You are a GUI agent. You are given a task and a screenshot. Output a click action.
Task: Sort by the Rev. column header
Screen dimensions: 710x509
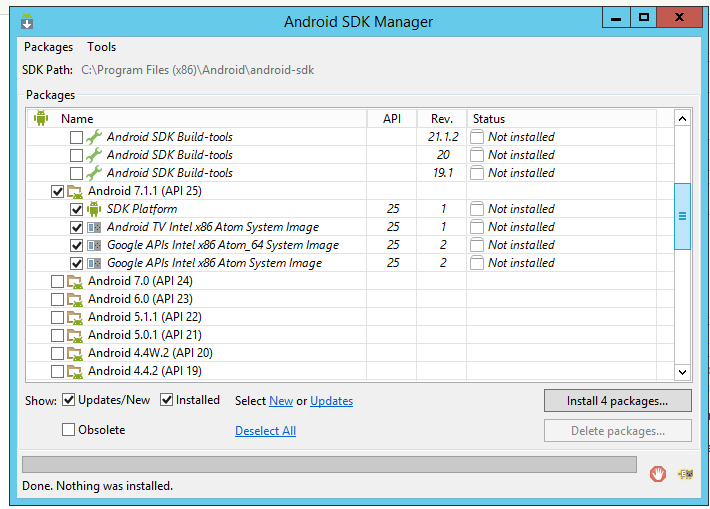pos(441,119)
